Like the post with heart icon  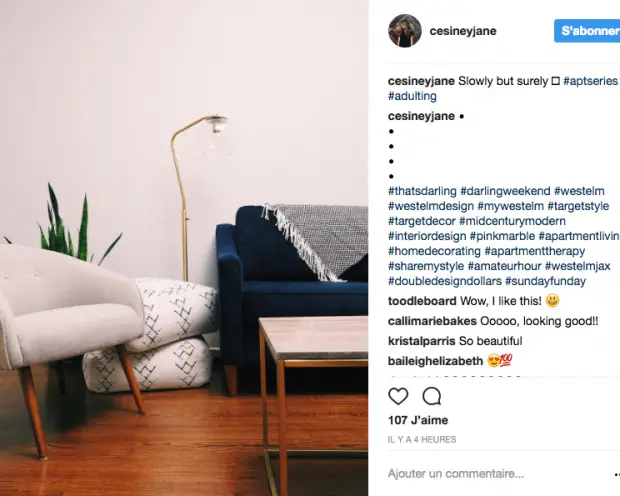click(x=398, y=396)
